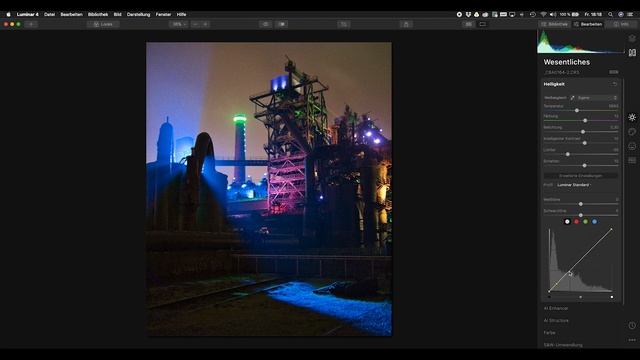
Task: Reset the Helligkeit tool
Action: coord(615,84)
